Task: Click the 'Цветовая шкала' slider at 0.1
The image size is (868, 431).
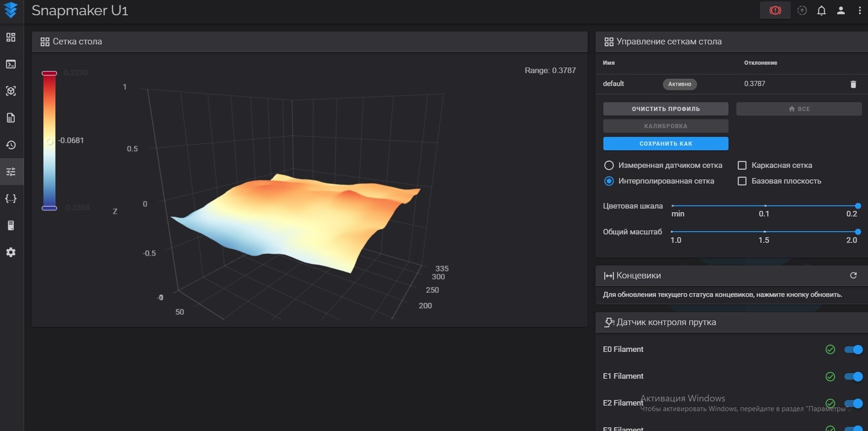Action: point(765,206)
